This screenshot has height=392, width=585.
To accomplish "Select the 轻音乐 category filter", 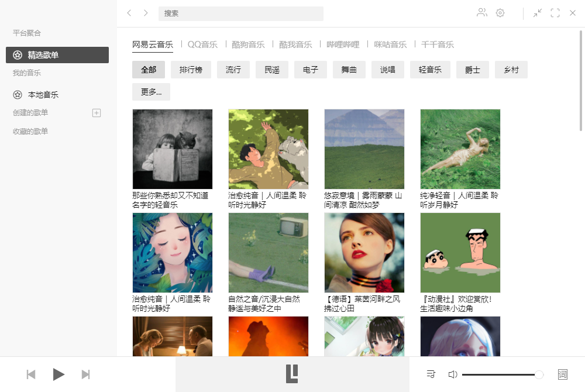I will pos(430,70).
